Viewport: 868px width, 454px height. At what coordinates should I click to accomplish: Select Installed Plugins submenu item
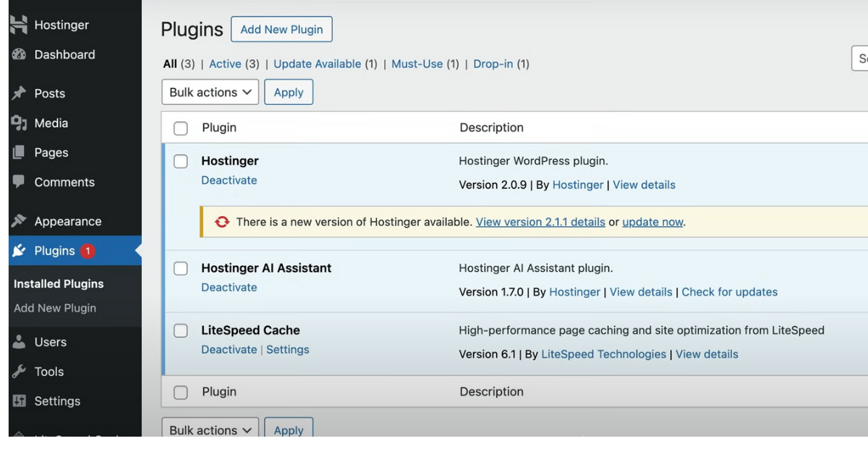point(59,283)
